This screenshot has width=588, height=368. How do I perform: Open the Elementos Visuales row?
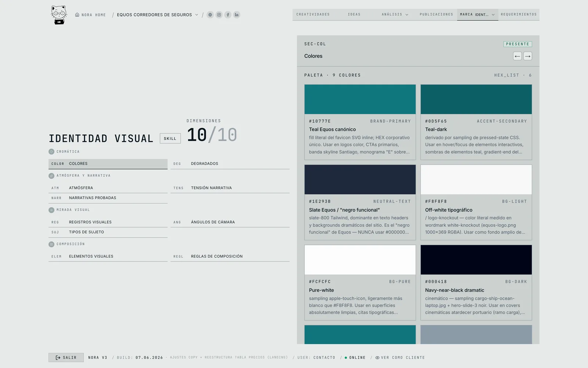(x=108, y=256)
